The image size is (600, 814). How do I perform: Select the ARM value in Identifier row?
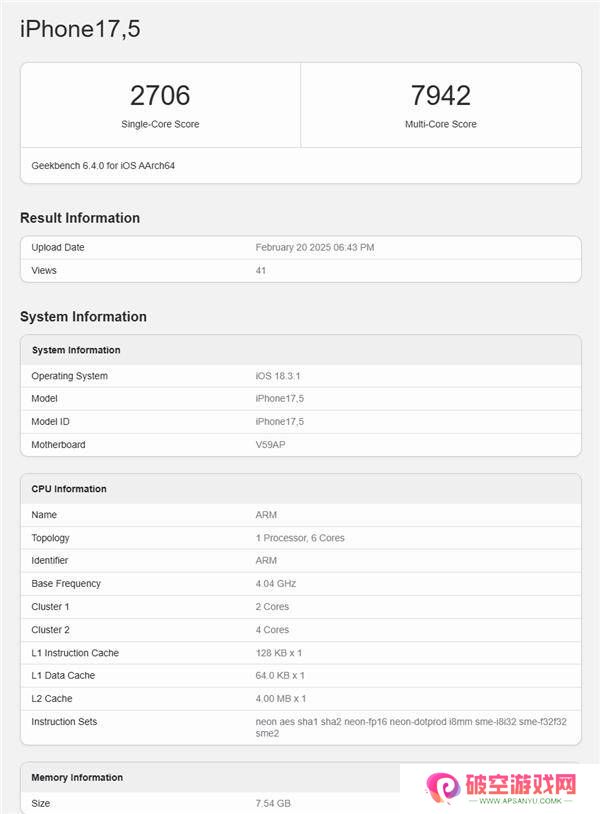pos(266,561)
